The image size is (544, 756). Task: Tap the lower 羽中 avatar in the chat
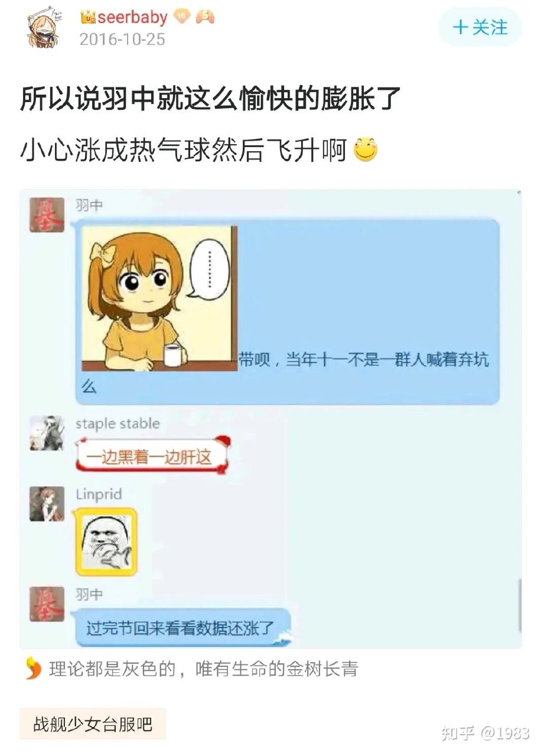coord(47,604)
